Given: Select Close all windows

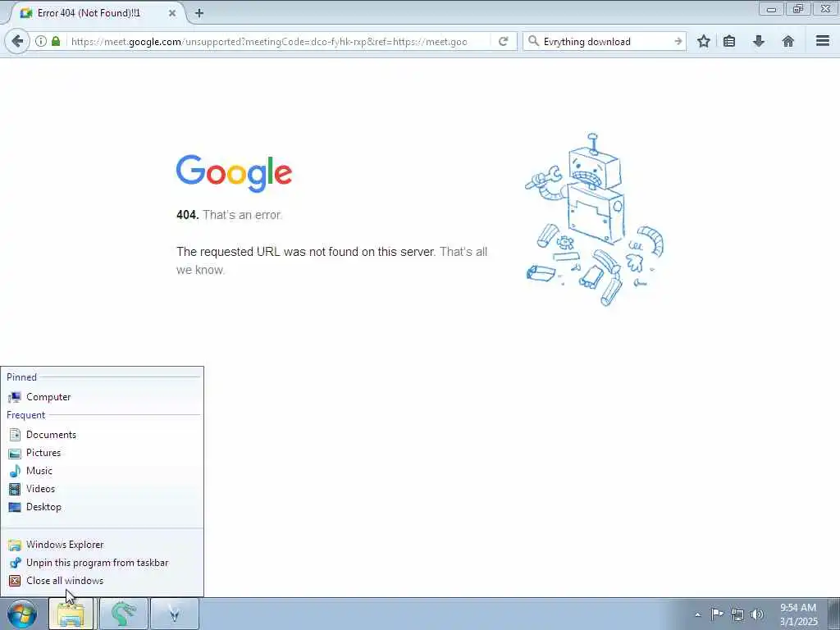Looking at the screenshot, I should tap(102, 581).
